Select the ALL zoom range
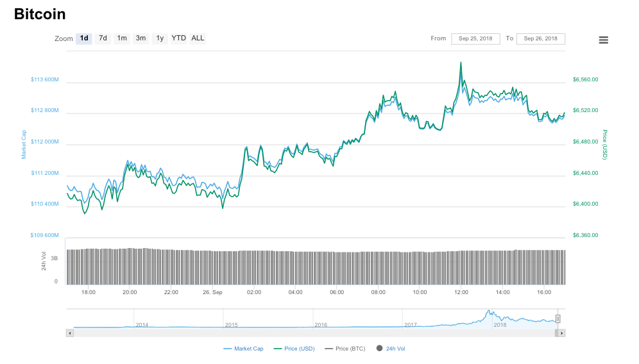This screenshot has width=639, height=364. tap(198, 38)
